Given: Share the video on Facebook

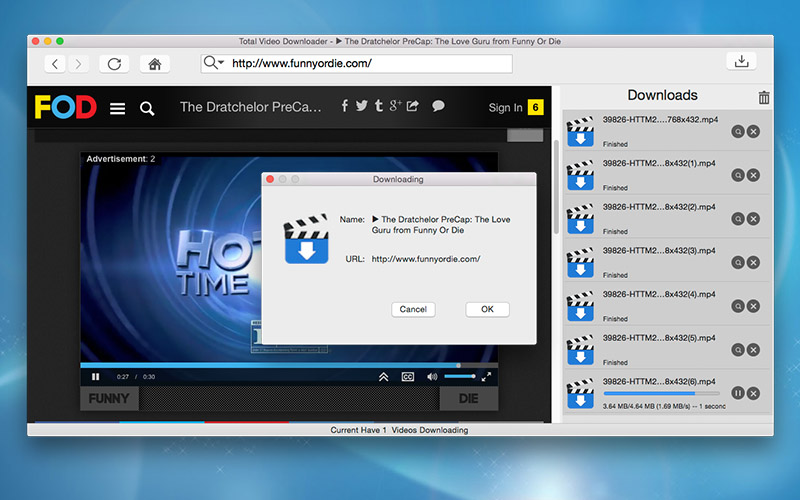Looking at the screenshot, I should pyautogui.click(x=345, y=106).
